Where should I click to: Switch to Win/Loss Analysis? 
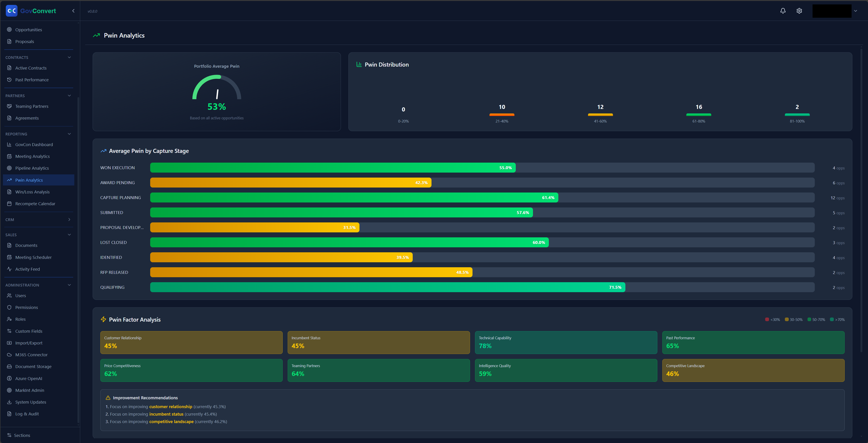point(32,192)
